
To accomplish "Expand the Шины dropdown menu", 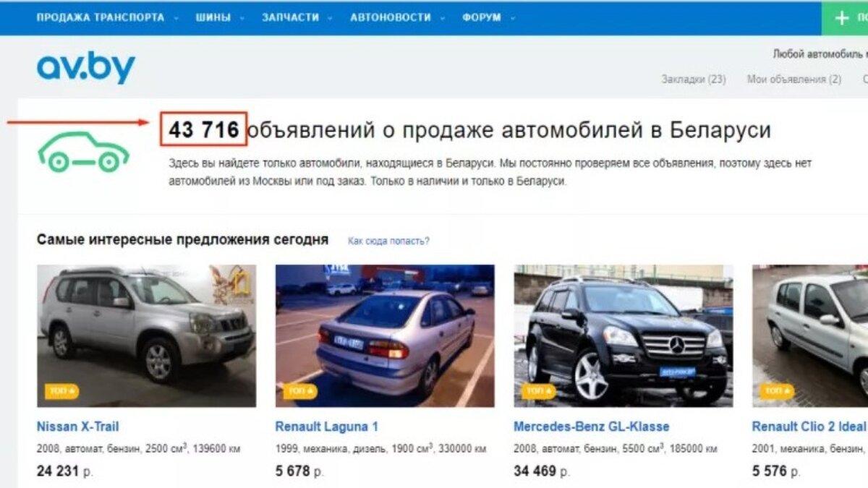I will point(218,17).
